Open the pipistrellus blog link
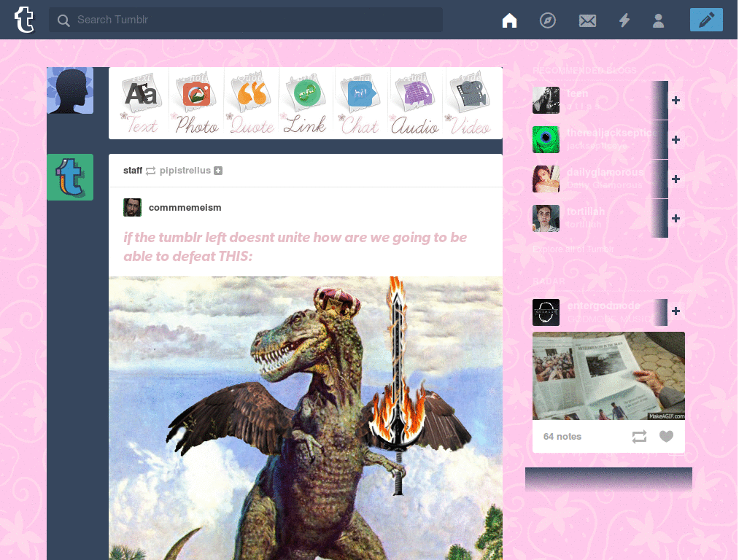747x560 pixels. point(185,171)
